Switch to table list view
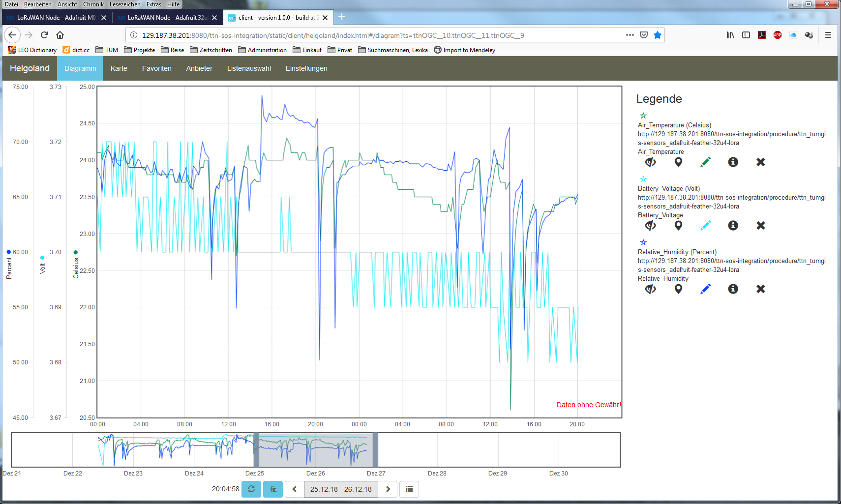The height and width of the screenshot is (504, 841). pyautogui.click(x=409, y=489)
